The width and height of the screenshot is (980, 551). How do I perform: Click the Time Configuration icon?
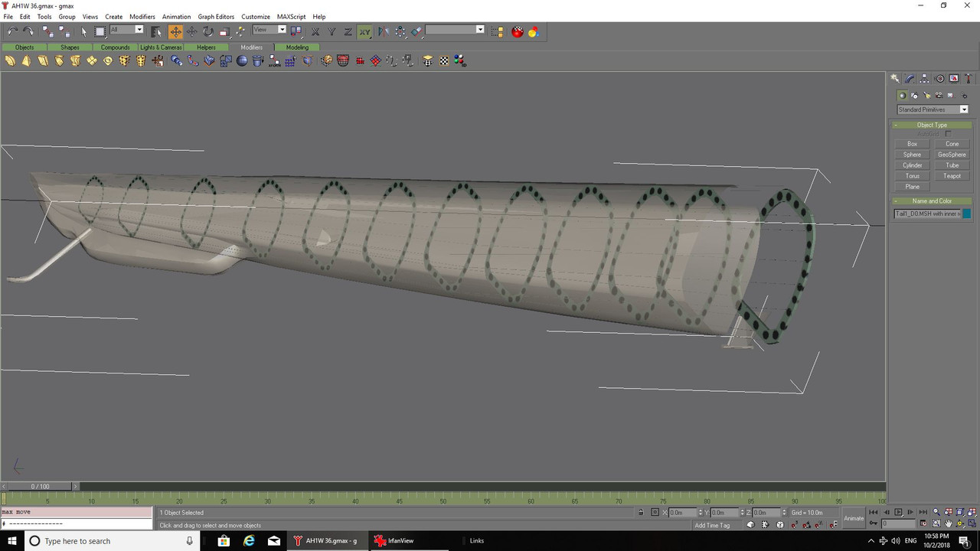924,524
